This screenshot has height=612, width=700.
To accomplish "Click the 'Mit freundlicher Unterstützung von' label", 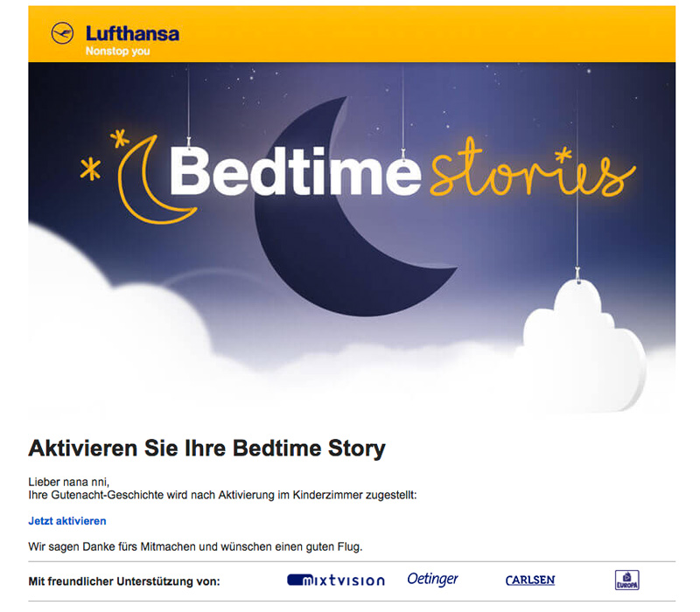I will coord(124,579).
